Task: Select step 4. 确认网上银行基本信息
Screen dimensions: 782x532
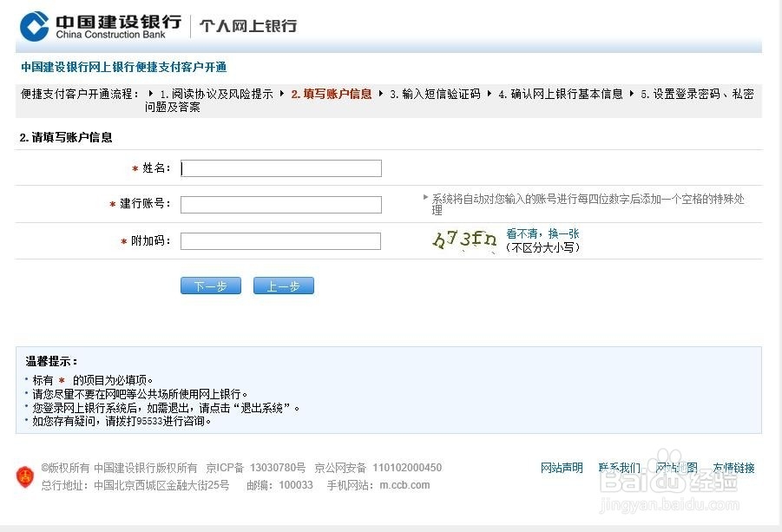Action: (x=561, y=94)
